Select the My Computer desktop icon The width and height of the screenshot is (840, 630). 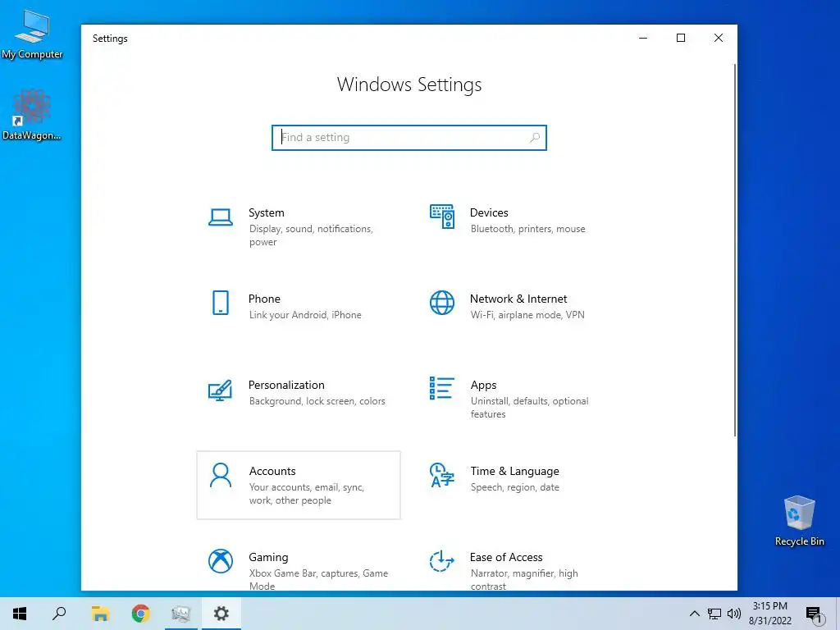[32, 34]
